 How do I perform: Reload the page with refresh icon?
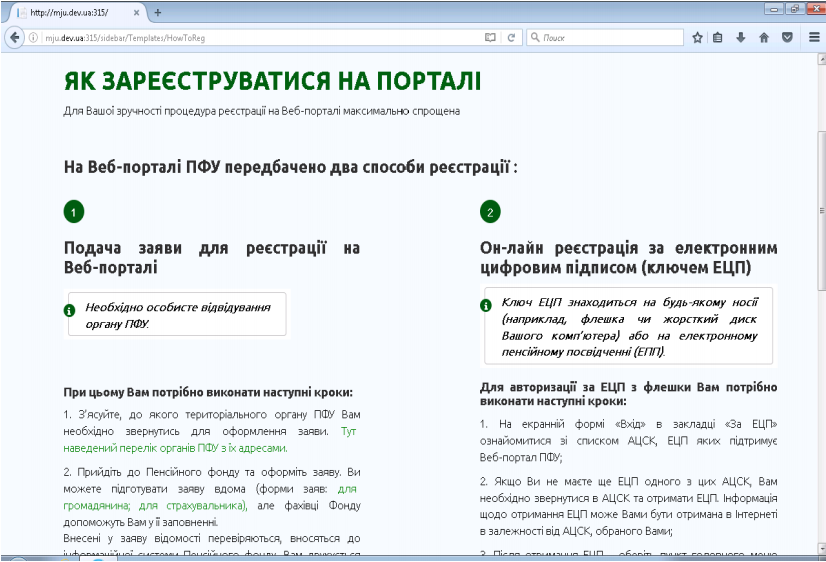pos(511,38)
